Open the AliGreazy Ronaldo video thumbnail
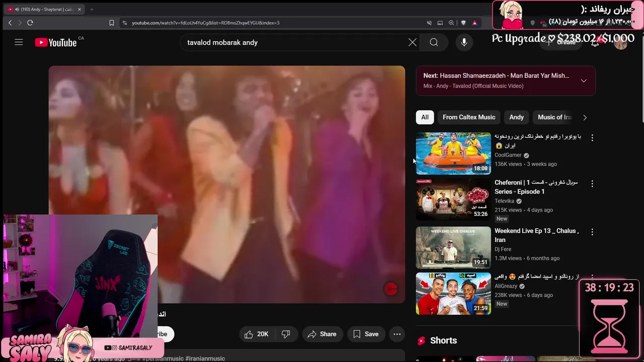Image resolution: width=644 pixels, height=362 pixels. point(453,294)
